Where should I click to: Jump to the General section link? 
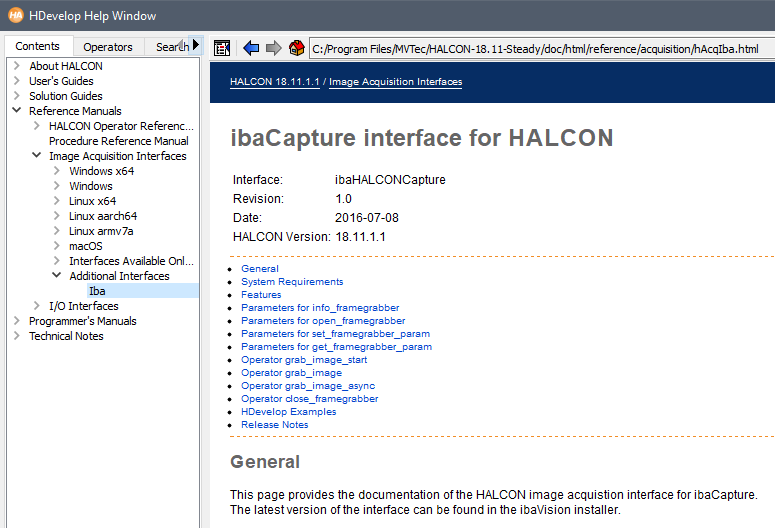tap(259, 268)
